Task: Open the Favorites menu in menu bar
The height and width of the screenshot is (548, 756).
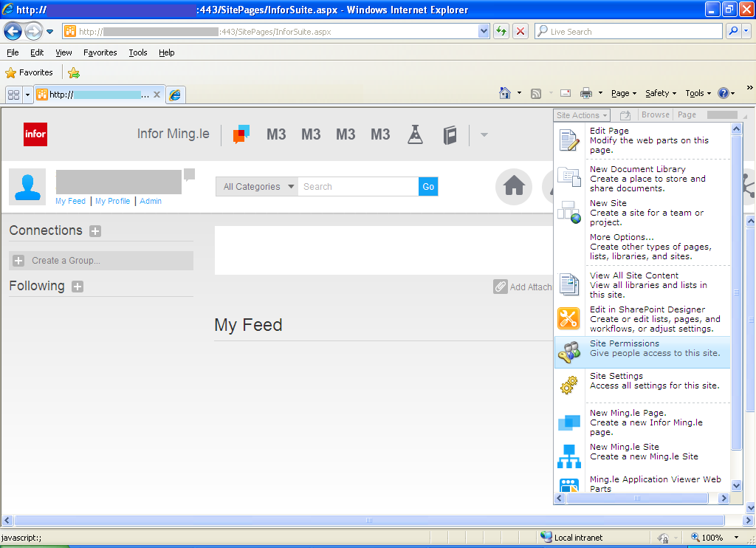Action: click(x=100, y=52)
